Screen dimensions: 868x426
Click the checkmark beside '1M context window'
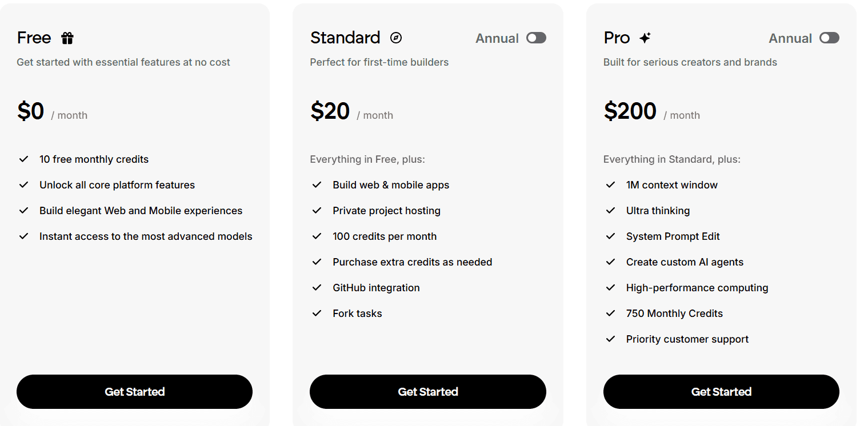click(x=610, y=184)
